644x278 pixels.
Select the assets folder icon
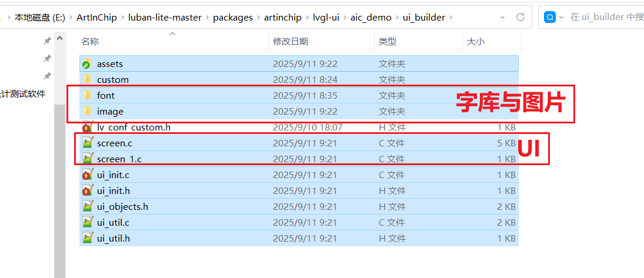pos(86,63)
